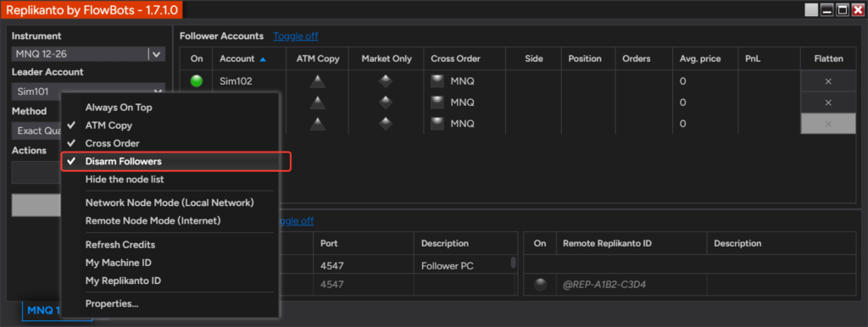Toggle ATM Copy triangle in second follower row
Image resolution: width=868 pixels, height=327 pixels.
coord(317,103)
